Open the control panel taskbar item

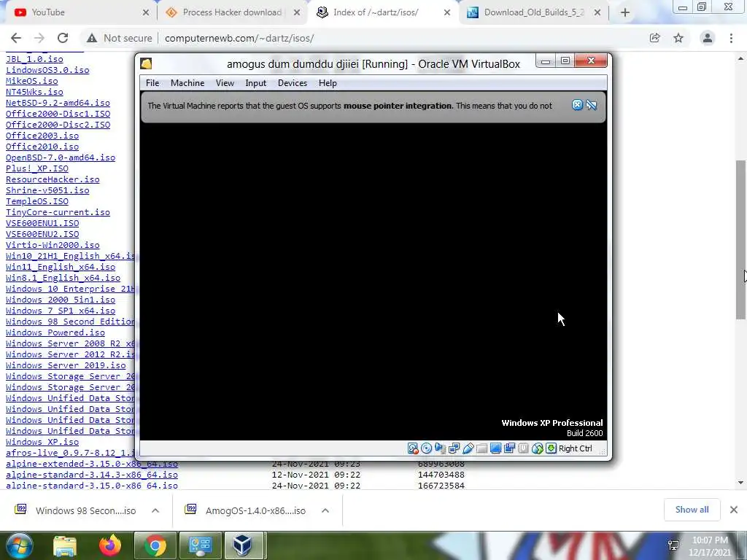pyautogui.click(x=200, y=545)
